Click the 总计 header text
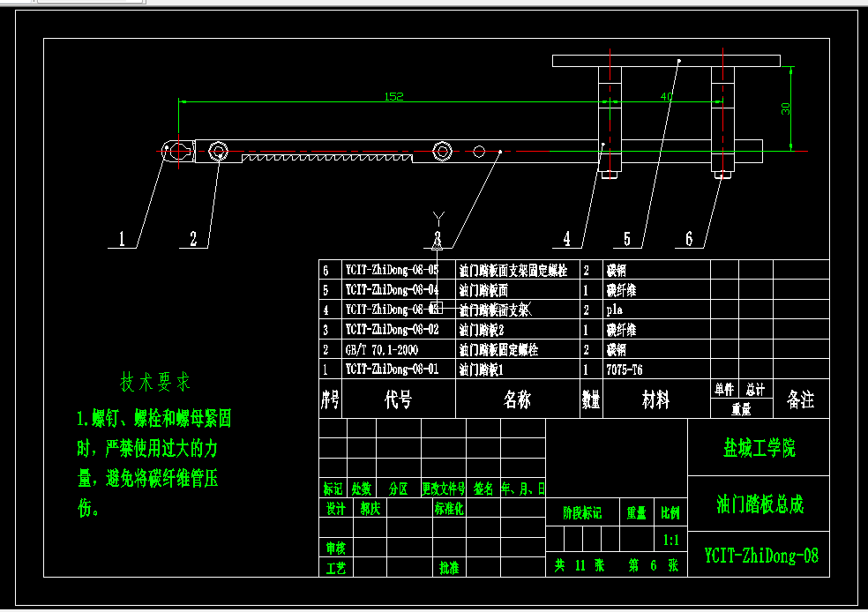 [755, 390]
